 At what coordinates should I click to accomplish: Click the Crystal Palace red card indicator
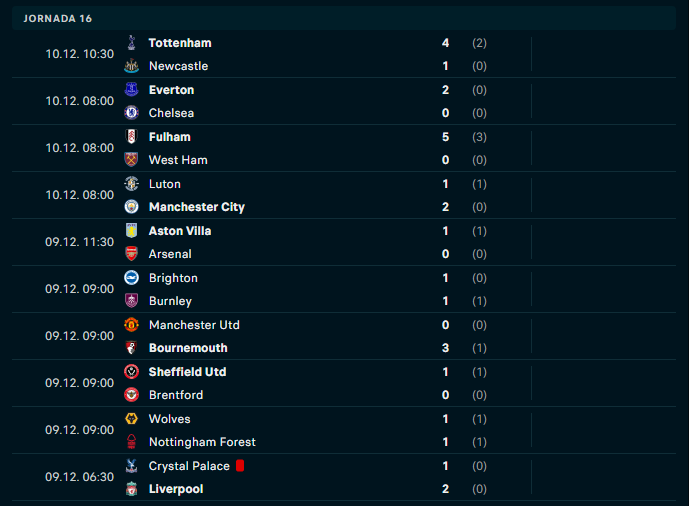click(240, 466)
